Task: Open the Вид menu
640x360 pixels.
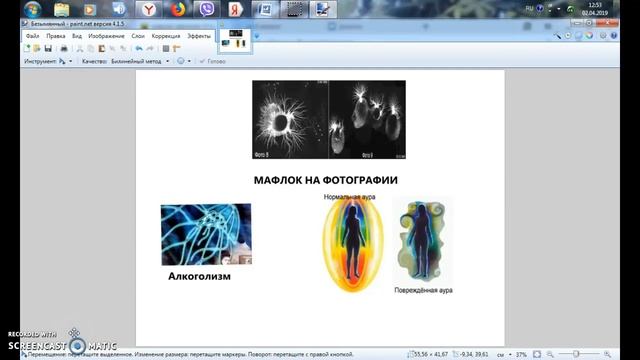Action: 77,36
